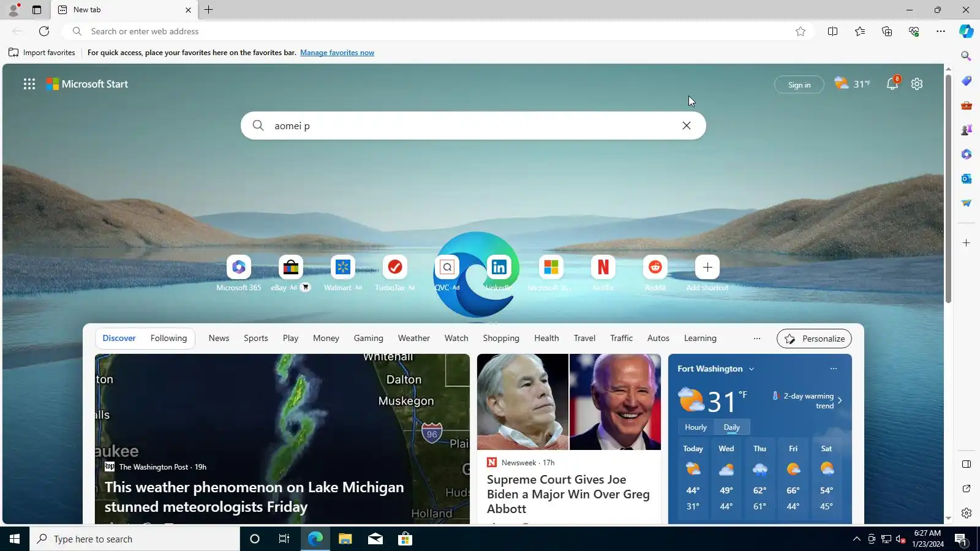This screenshot has width=980, height=551.
Task: Select the Following feed tab
Action: coord(168,339)
